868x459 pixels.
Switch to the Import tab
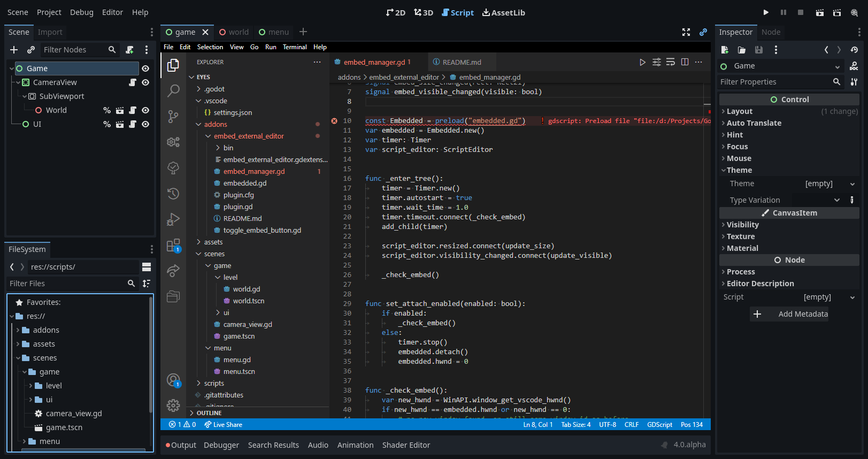click(x=50, y=32)
